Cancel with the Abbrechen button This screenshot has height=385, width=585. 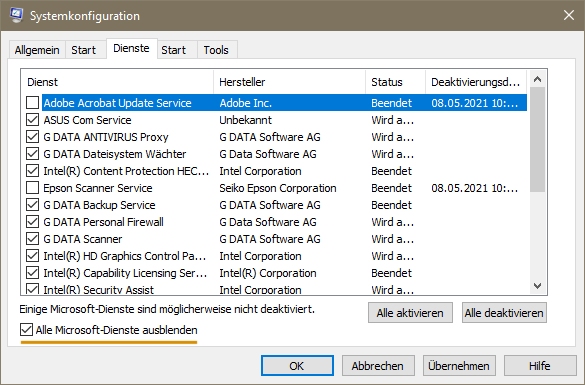[378, 366]
